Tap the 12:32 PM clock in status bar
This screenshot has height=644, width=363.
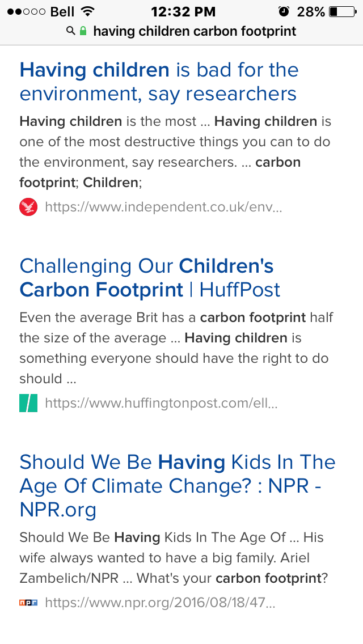point(183,11)
